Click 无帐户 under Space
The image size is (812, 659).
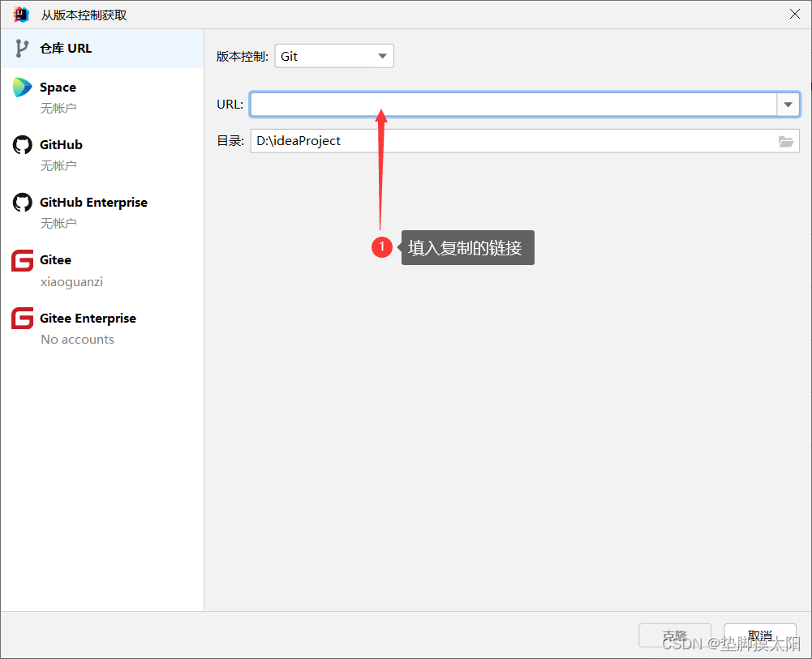[x=58, y=108]
